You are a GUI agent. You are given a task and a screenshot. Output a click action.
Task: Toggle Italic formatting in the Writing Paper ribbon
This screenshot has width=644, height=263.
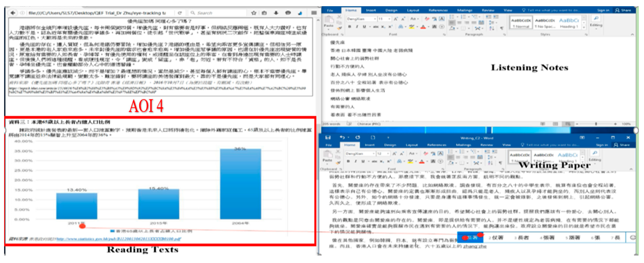(x=356, y=161)
